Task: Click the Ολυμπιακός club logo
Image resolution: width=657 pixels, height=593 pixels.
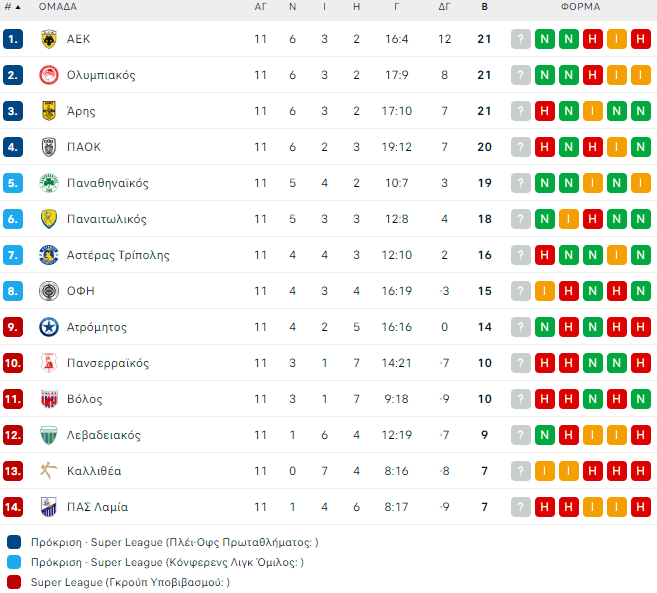Action: (x=48, y=75)
